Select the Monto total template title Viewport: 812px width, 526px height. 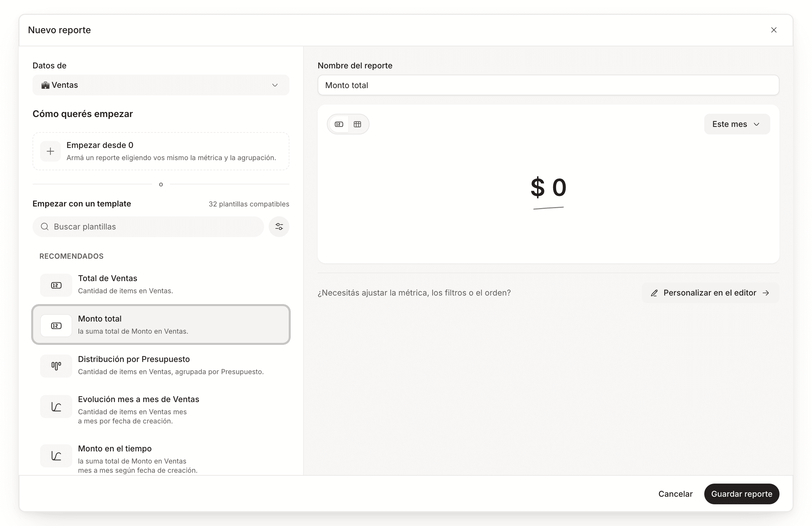(x=100, y=319)
